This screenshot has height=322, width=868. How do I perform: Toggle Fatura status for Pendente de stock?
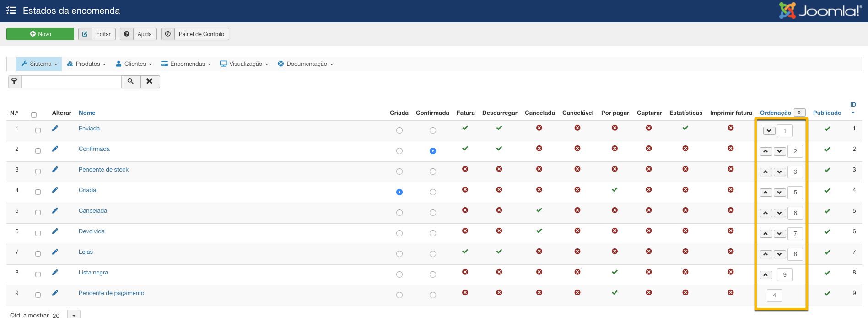pyautogui.click(x=465, y=169)
